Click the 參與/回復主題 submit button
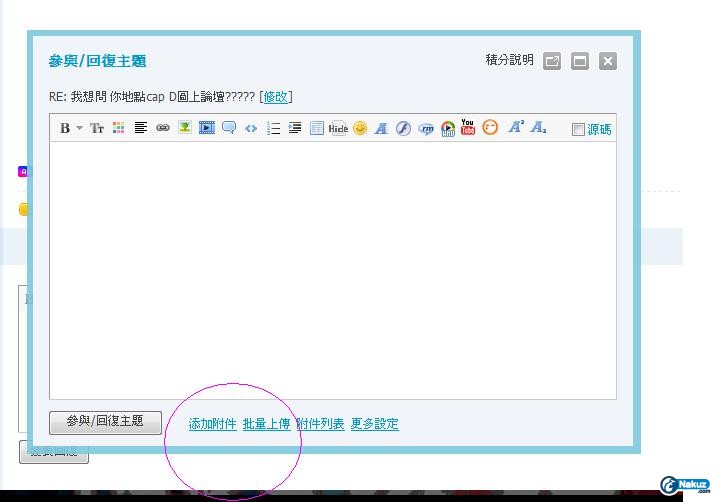This screenshot has width=720, height=502. point(105,422)
